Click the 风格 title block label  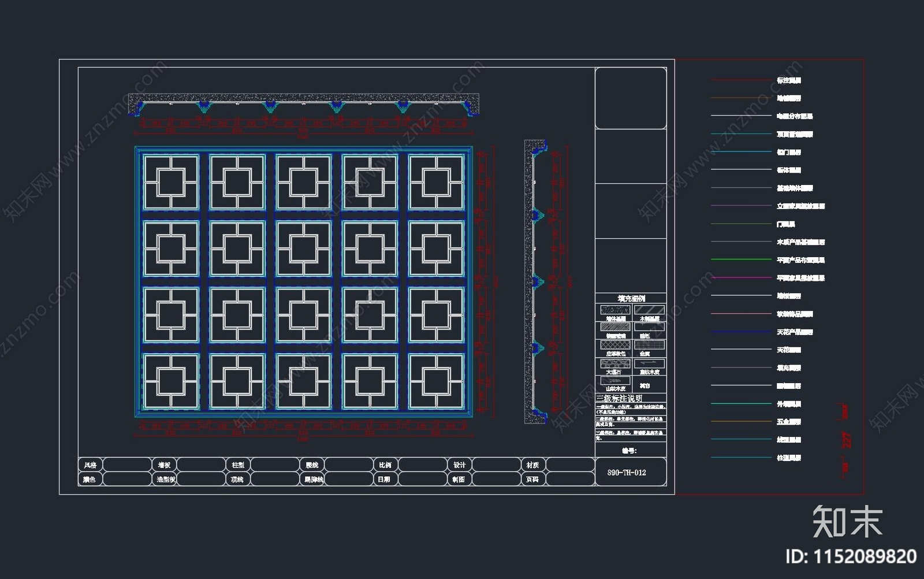coord(90,465)
